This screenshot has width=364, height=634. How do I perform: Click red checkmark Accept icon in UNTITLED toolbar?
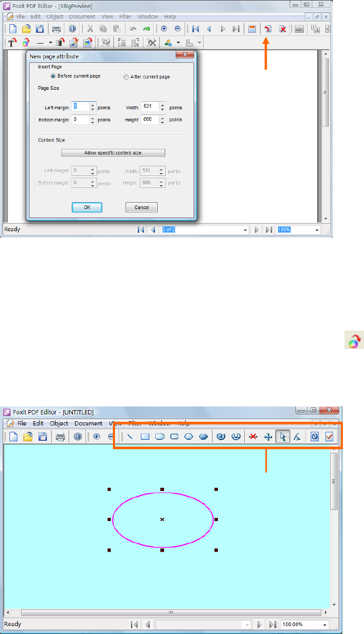(330, 437)
